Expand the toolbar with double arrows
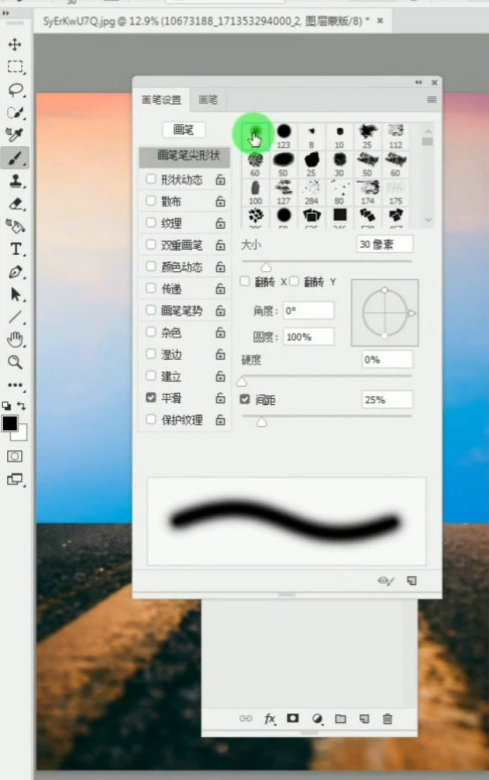The image size is (489, 780). 6,13
